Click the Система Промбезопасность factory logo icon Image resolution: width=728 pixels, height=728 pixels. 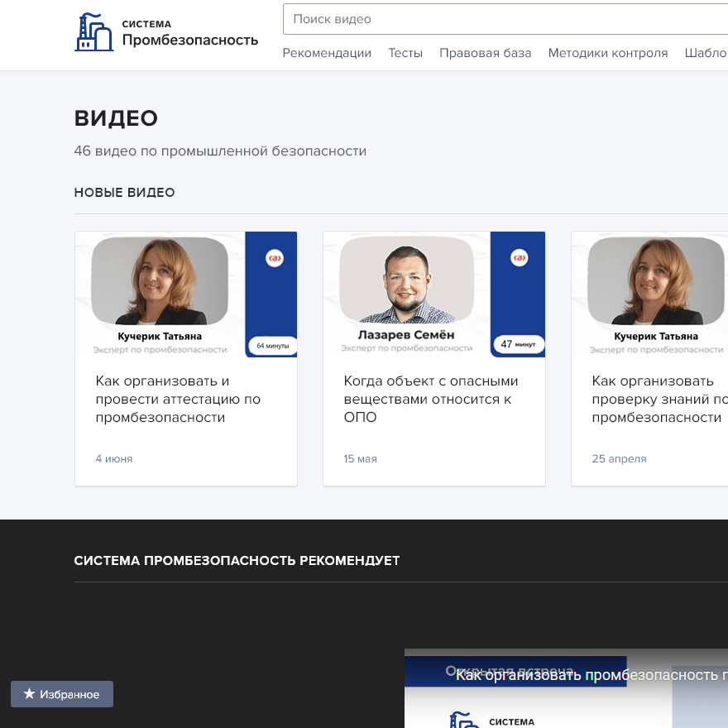94,32
